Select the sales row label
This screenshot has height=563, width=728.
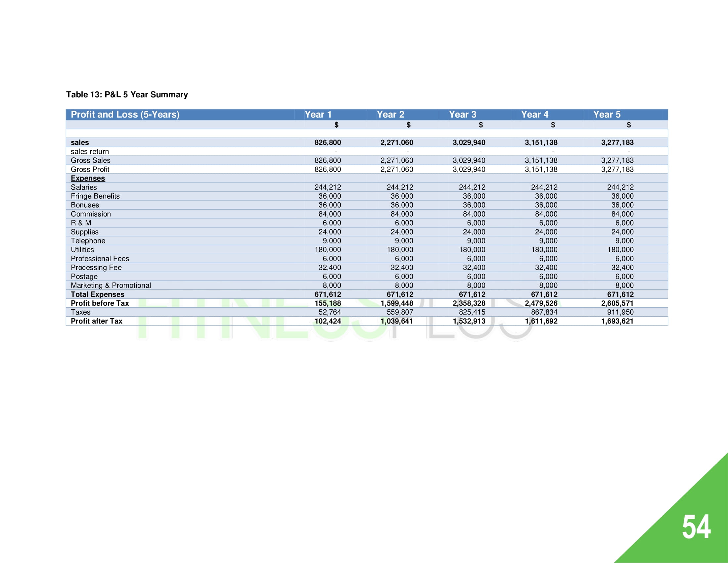[80, 142]
